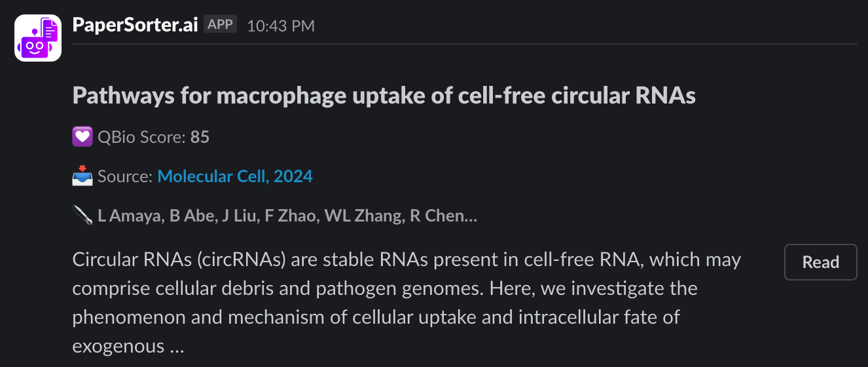
Task: Click the abstract's first line about circRNAs
Action: 407,260
